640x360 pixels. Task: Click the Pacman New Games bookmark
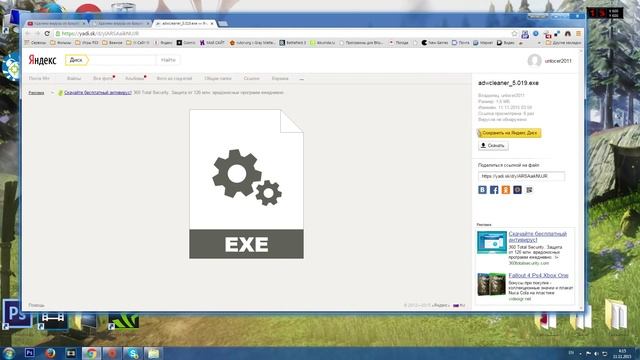[435, 42]
